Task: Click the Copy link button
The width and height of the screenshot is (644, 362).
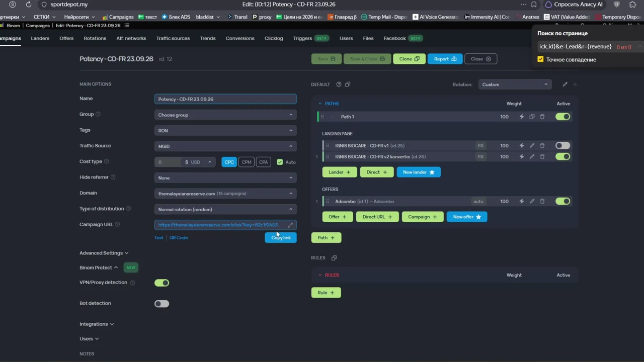Action: [281, 237]
